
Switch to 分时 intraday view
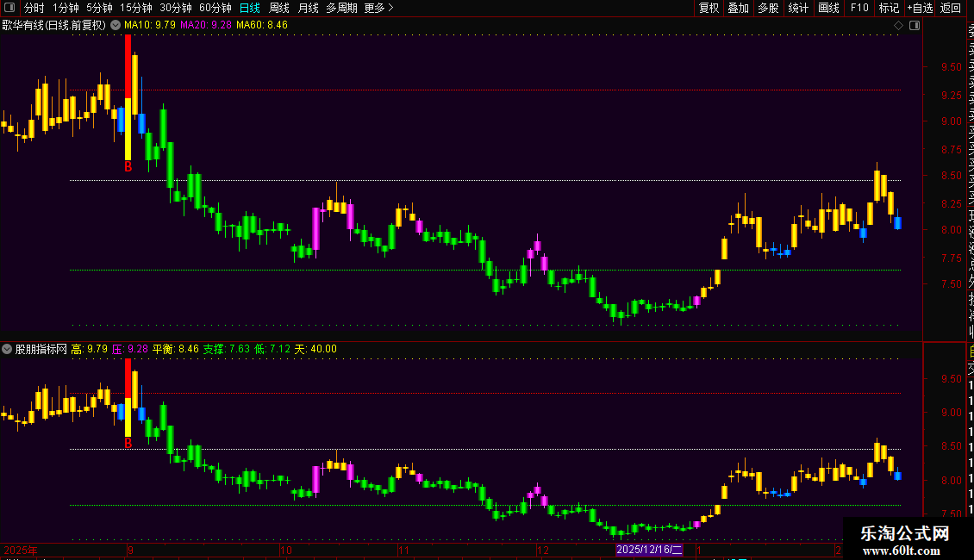(x=34, y=8)
